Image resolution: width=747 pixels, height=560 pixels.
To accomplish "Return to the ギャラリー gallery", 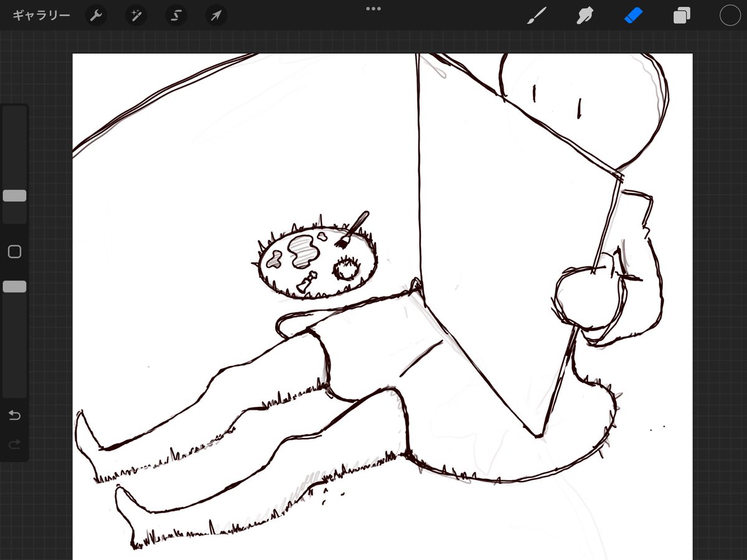I will [42, 16].
